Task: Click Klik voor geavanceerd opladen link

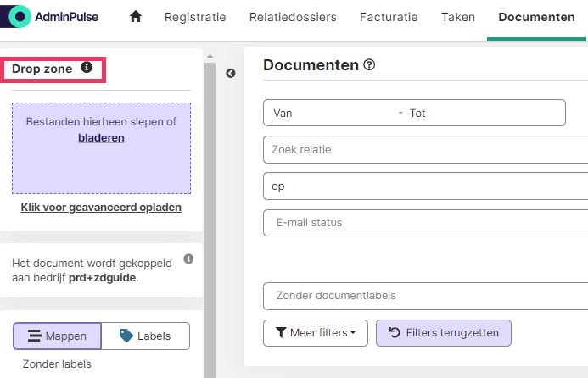Action: click(x=101, y=207)
